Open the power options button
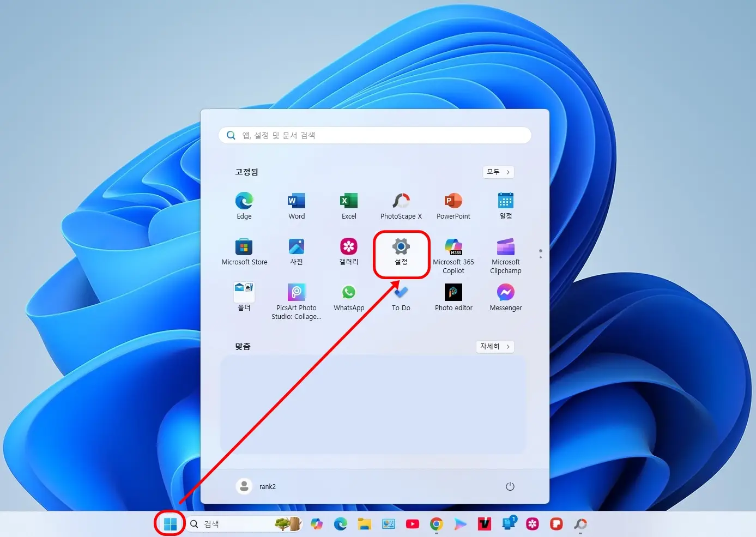This screenshot has width=756, height=537. point(510,486)
